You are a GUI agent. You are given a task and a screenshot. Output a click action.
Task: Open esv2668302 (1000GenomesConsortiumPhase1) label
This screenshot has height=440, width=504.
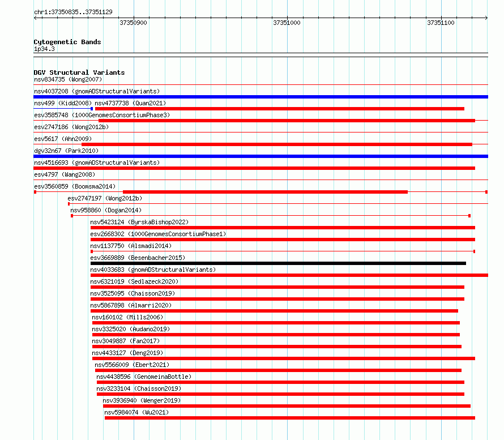158,234
